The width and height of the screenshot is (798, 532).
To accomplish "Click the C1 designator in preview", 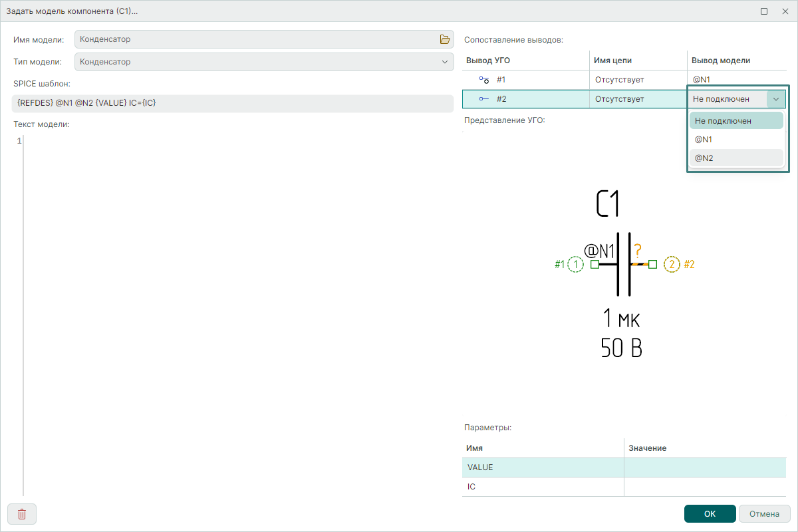I will 608,204.
